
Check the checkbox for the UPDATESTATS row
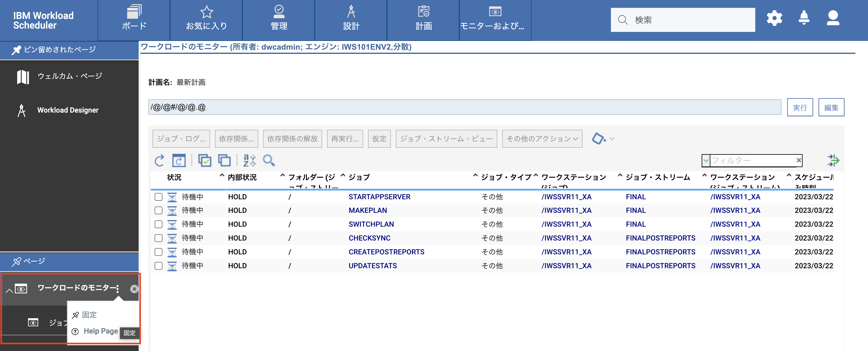[x=159, y=266]
